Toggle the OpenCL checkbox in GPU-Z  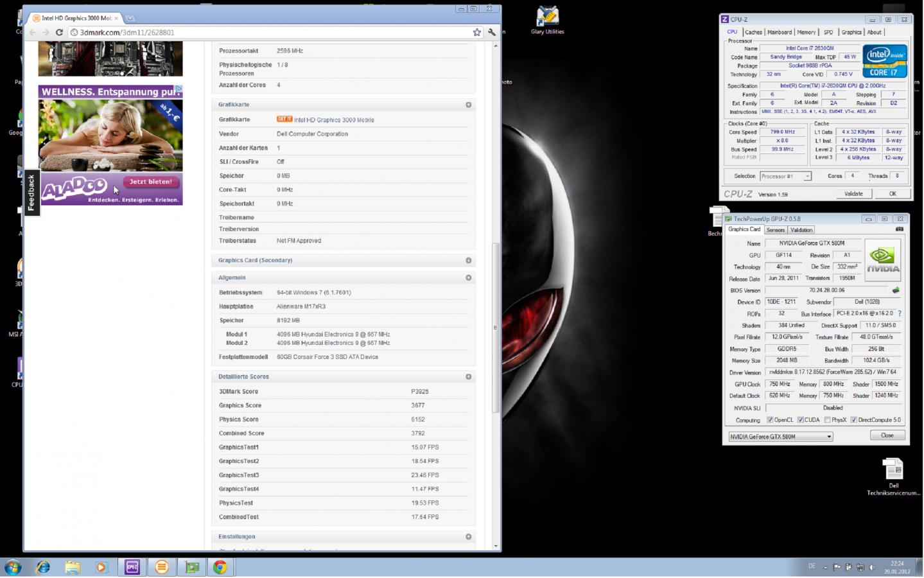coord(770,420)
